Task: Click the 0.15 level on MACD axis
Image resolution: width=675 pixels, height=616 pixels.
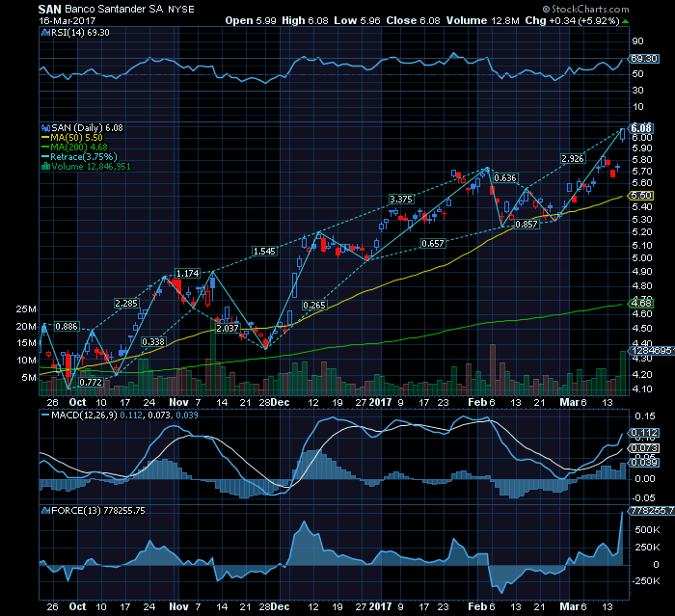Action: pos(645,416)
